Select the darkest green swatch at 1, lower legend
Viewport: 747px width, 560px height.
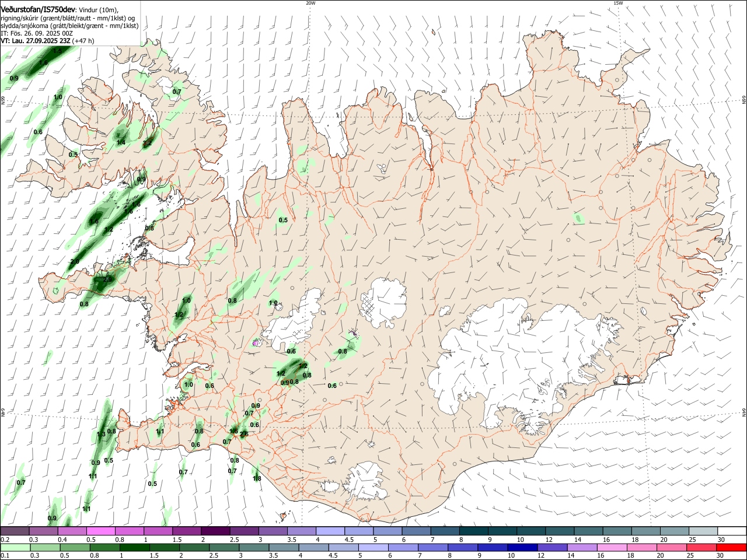[x=134, y=547]
